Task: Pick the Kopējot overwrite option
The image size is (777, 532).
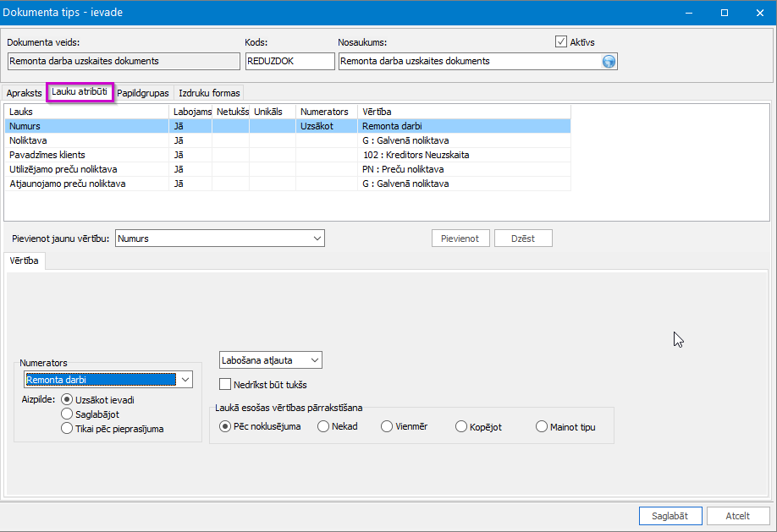Action: click(460, 426)
